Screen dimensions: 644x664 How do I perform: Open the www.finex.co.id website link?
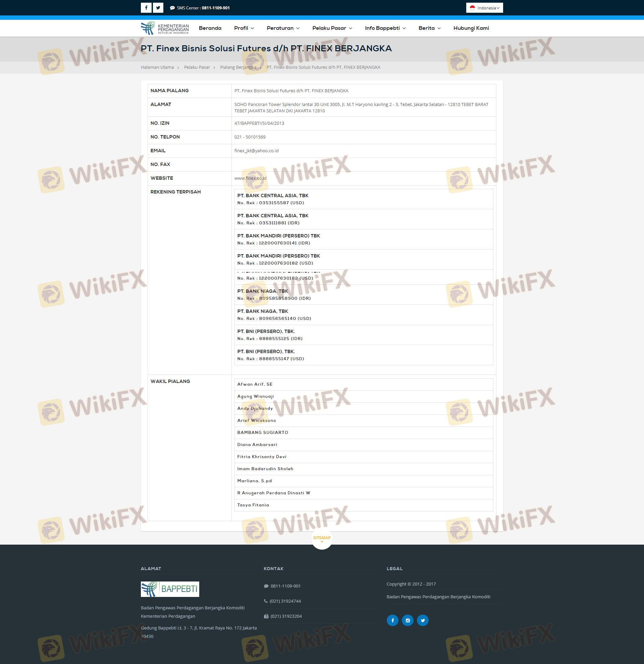pos(250,178)
